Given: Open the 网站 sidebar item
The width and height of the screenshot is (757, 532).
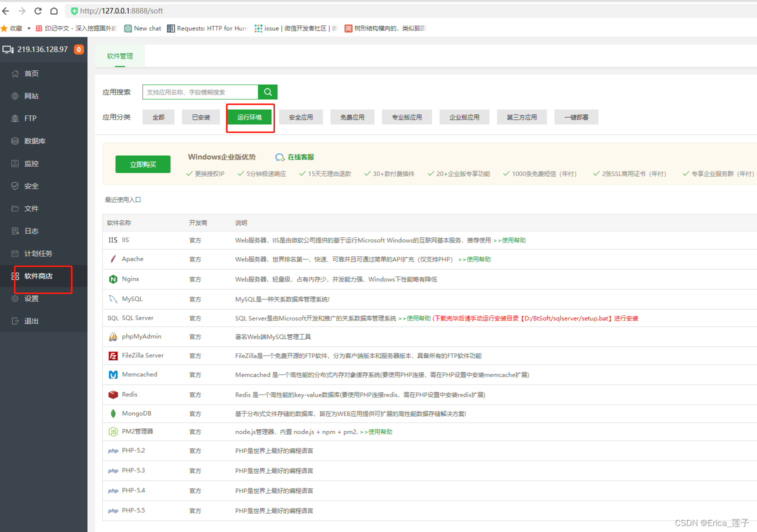Looking at the screenshot, I should tap(43, 96).
